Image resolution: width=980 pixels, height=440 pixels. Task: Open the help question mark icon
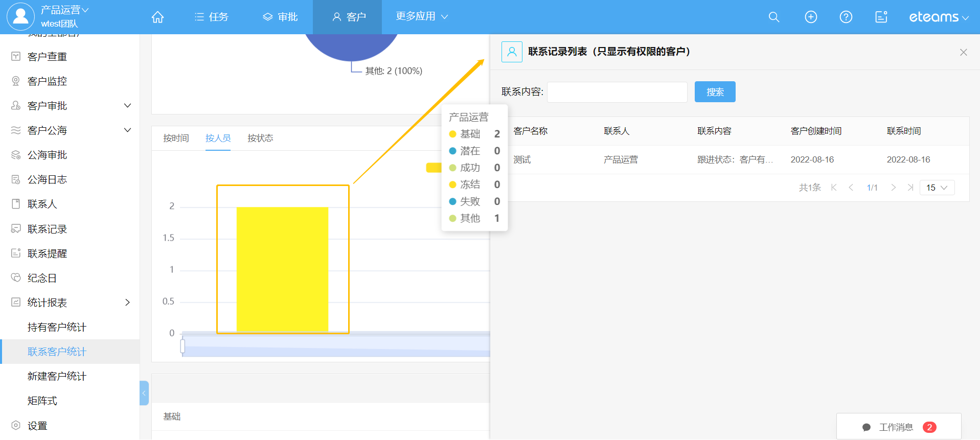[x=846, y=17]
